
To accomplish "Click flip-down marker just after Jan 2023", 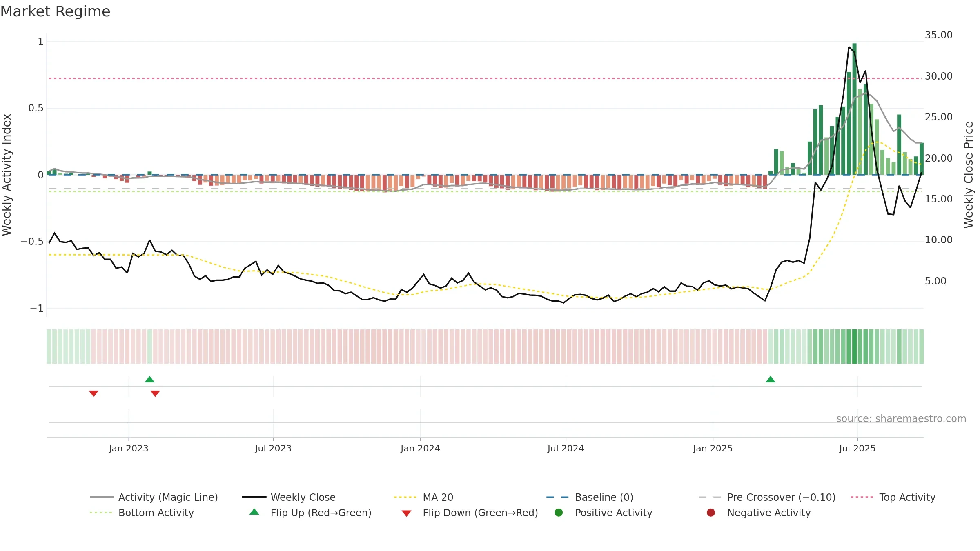I will 155,393.
